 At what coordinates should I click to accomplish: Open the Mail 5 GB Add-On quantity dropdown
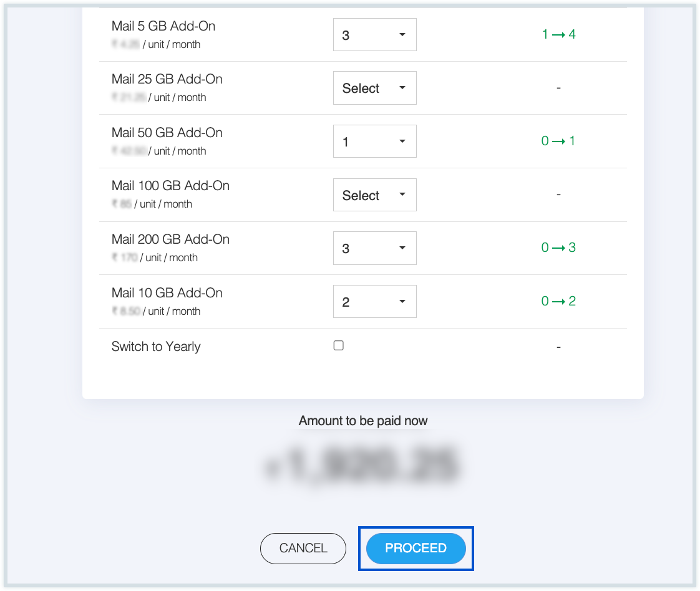374,35
